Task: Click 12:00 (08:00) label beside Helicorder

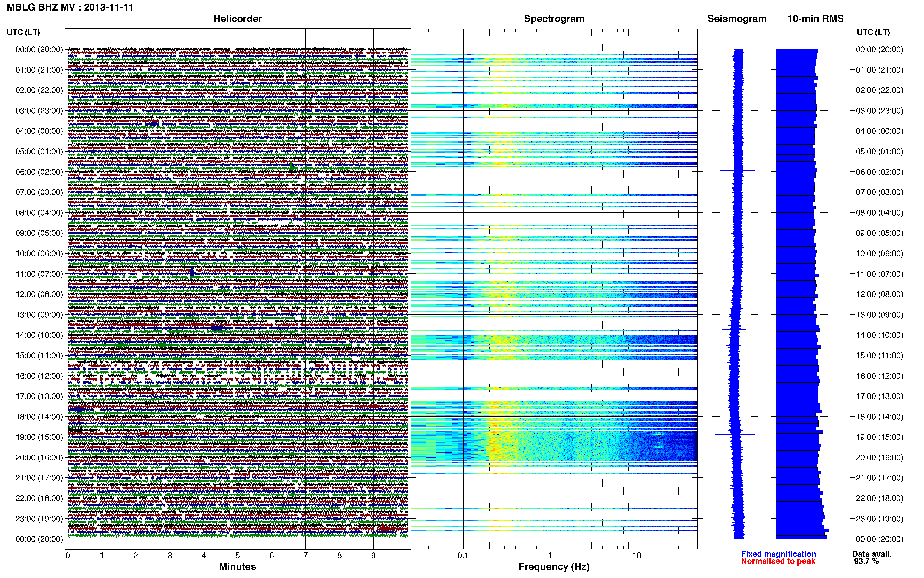Action: [x=39, y=294]
